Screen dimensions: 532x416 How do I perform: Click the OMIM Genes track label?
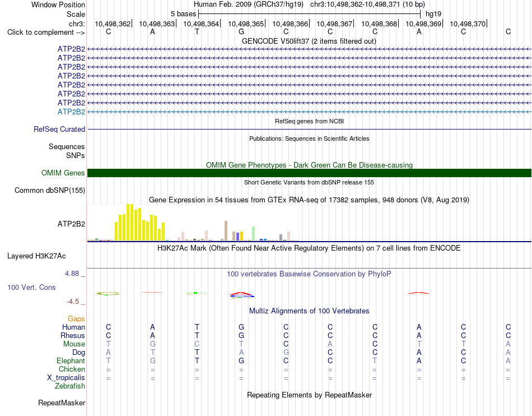point(63,173)
